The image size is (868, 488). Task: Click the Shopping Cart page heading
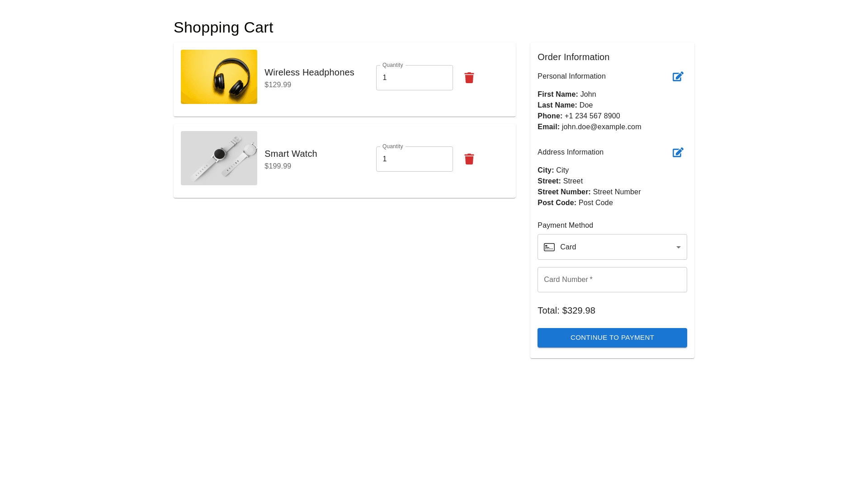[x=223, y=28]
